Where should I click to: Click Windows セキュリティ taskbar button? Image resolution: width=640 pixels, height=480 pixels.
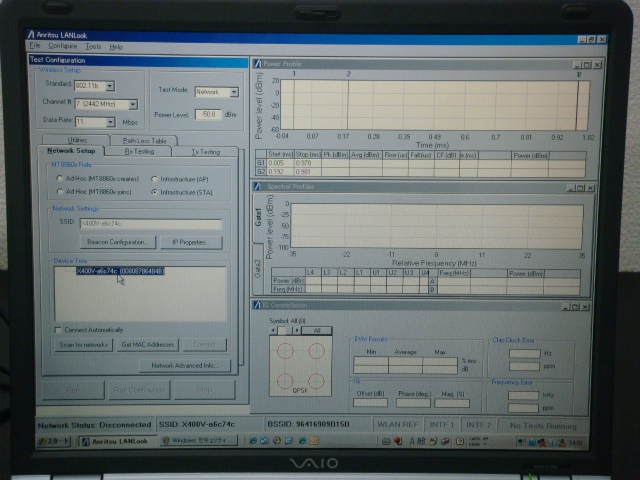point(199,440)
